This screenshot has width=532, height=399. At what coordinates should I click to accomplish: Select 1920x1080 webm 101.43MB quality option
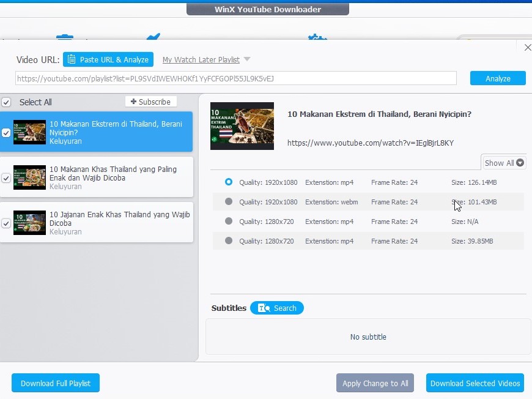click(229, 202)
